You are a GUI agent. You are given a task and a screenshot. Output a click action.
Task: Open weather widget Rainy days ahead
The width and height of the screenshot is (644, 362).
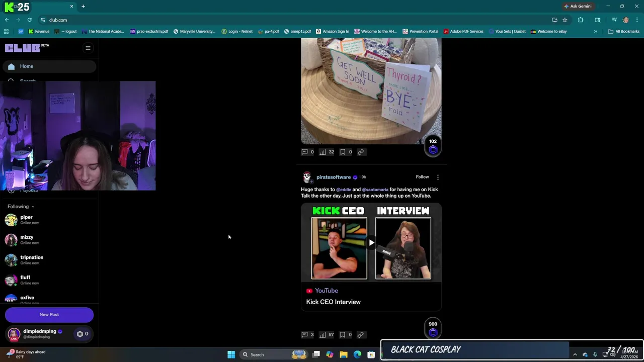click(x=26, y=354)
